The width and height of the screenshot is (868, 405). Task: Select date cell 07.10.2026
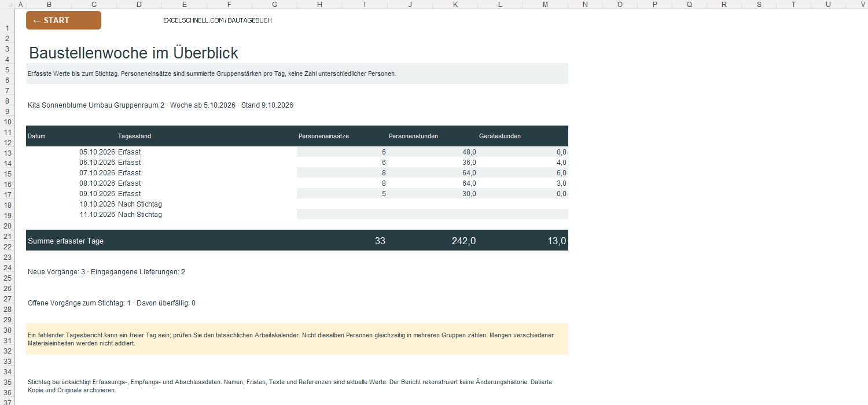[x=97, y=173]
